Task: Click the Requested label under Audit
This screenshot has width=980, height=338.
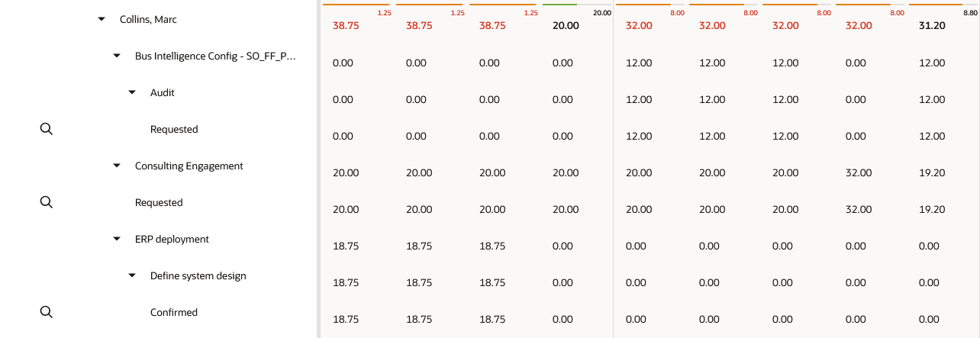Action: [174, 129]
